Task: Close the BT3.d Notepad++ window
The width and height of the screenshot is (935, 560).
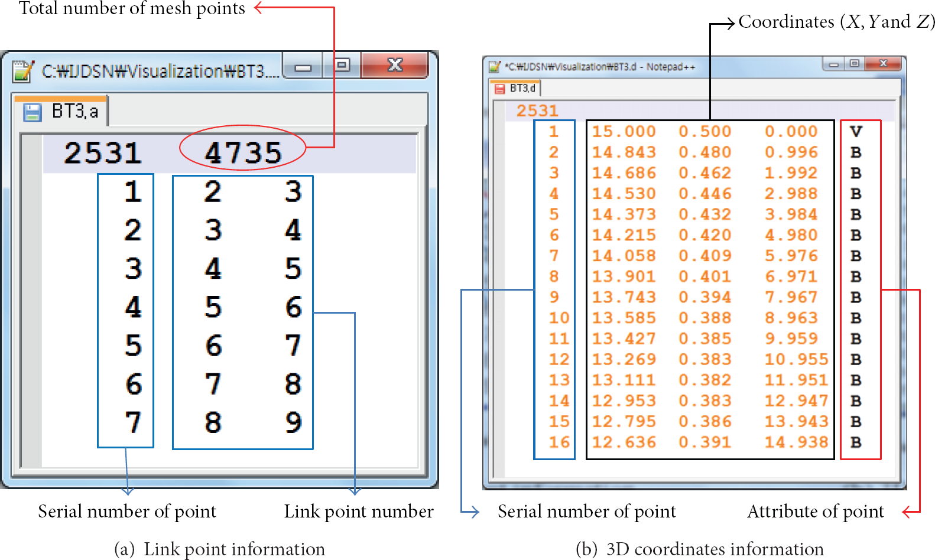Action: coord(884,63)
